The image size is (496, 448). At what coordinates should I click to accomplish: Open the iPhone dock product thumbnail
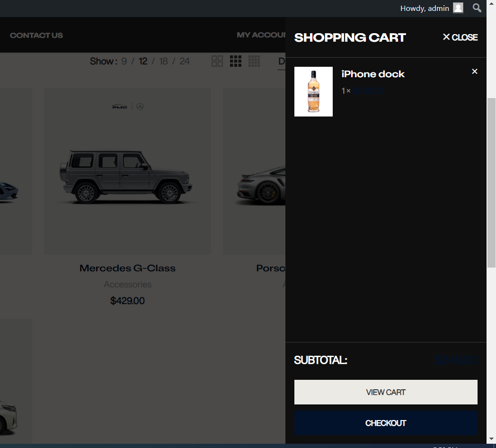313,91
